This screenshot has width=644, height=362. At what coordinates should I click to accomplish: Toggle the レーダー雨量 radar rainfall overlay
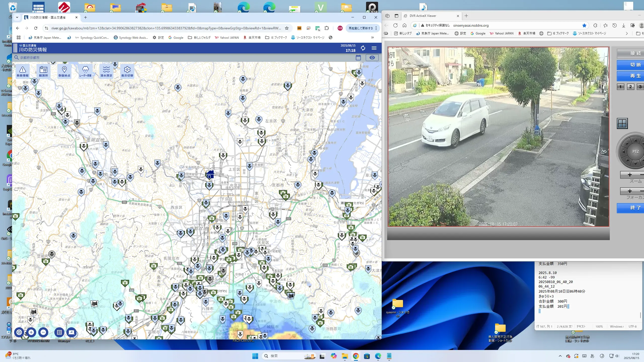tap(85, 71)
